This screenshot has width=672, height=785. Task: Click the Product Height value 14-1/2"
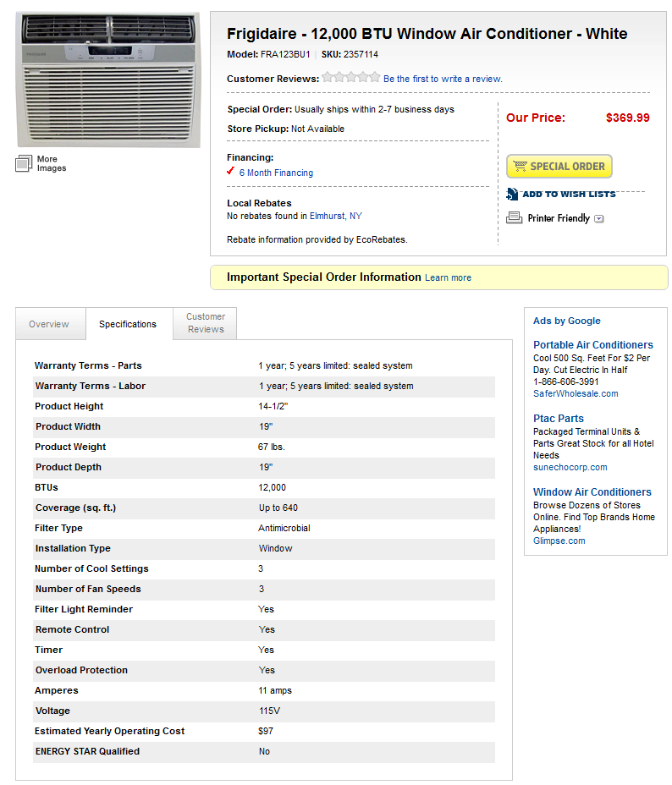click(273, 407)
